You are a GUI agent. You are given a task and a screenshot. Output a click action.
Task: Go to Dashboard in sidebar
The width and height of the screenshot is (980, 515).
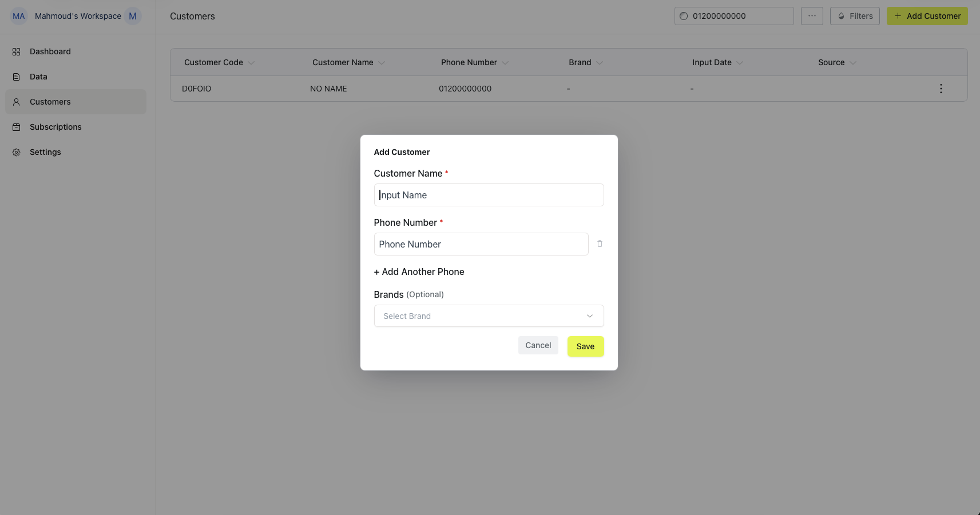(76, 51)
